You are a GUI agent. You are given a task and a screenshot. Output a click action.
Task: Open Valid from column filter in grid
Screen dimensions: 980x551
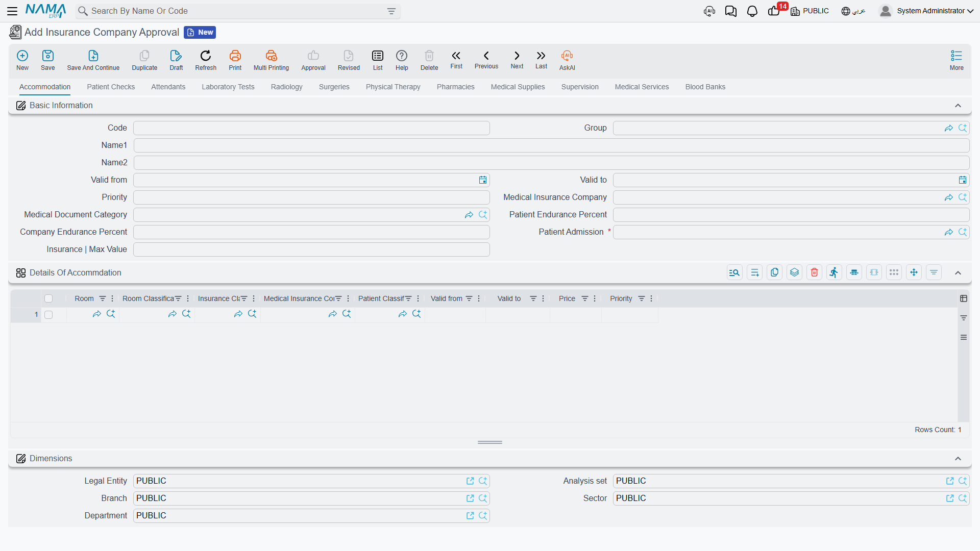click(x=469, y=298)
